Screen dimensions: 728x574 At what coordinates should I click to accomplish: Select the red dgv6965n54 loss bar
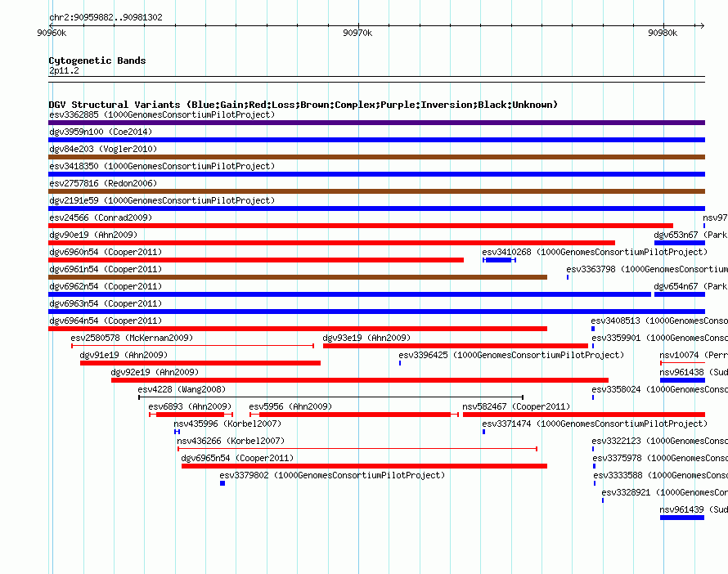coord(364,466)
